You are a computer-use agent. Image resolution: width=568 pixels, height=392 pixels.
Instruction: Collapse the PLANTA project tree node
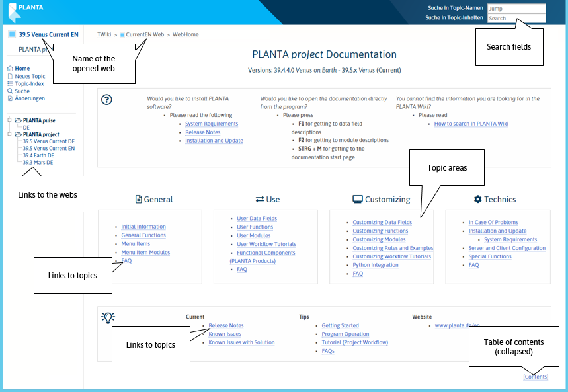coord(10,134)
